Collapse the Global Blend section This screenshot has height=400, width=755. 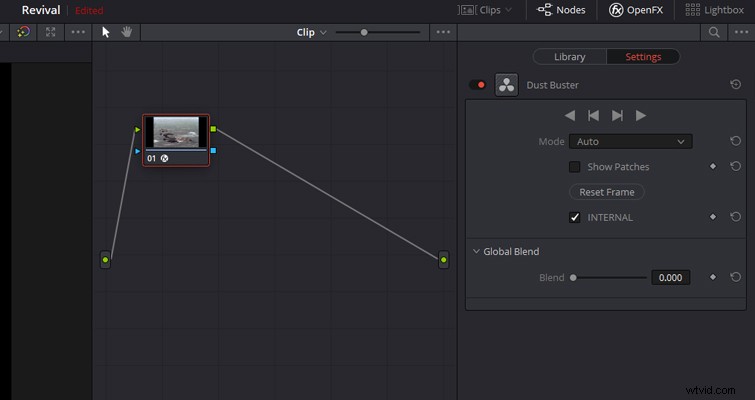coord(476,251)
